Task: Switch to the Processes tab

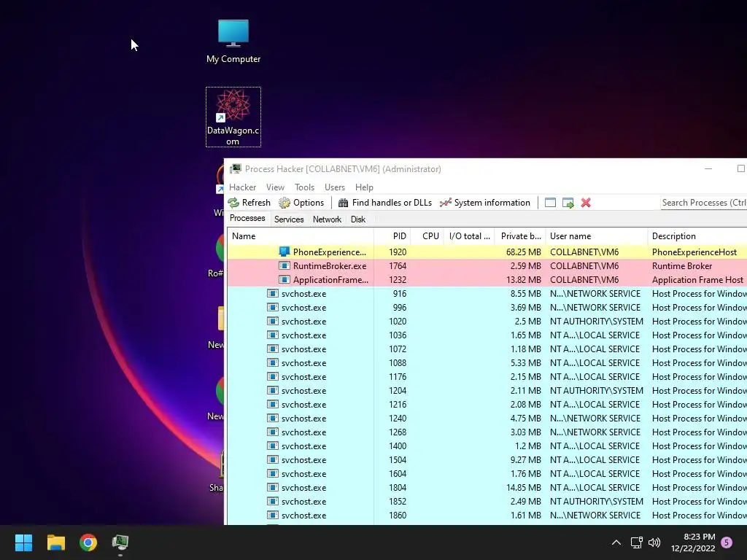Action: 247,219
